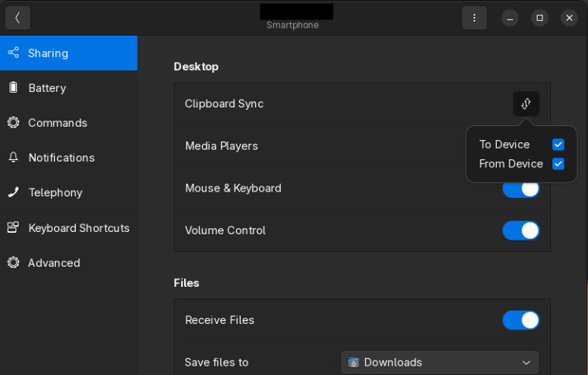This screenshot has height=375, width=588.
Task: Uncheck the From Device checkbox
Action: (558, 164)
